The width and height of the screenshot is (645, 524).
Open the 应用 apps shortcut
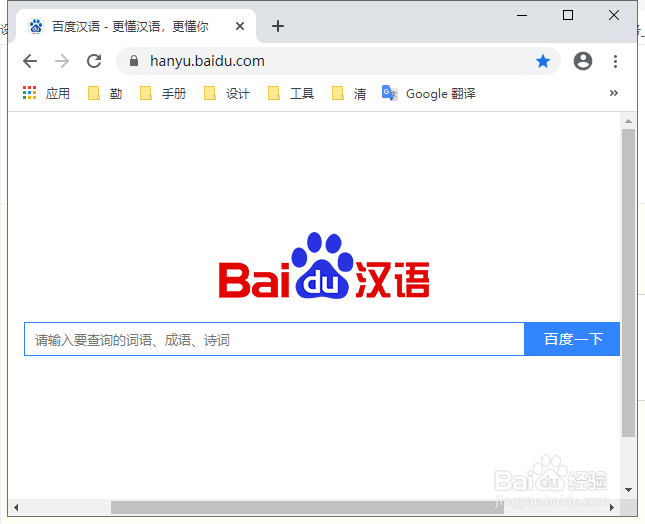pos(46,93)
